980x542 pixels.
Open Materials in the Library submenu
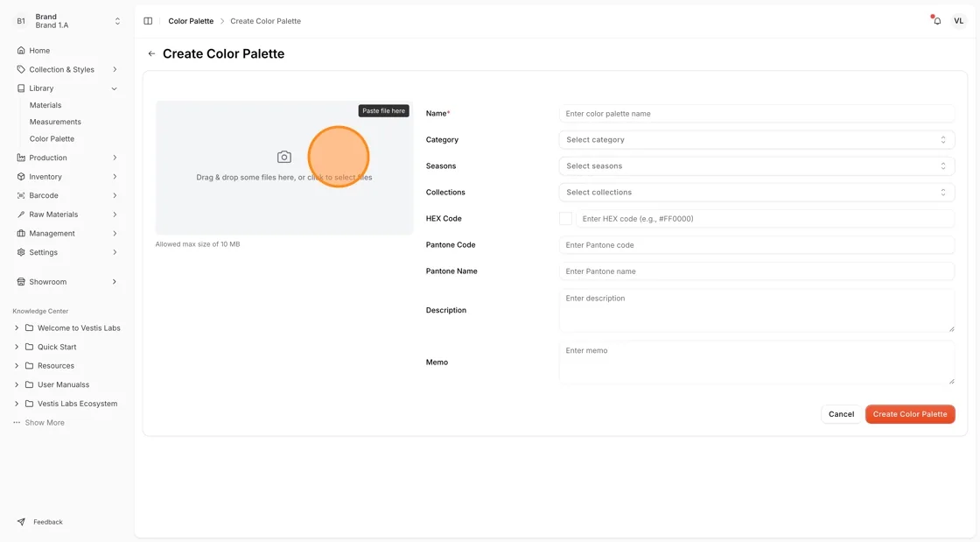45,105
